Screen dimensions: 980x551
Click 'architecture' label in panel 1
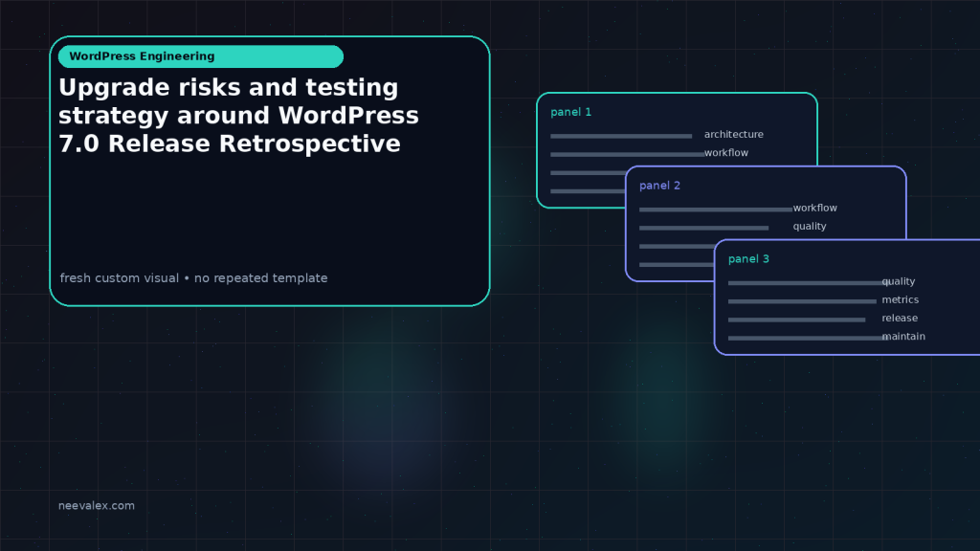(x=734, y=134)
